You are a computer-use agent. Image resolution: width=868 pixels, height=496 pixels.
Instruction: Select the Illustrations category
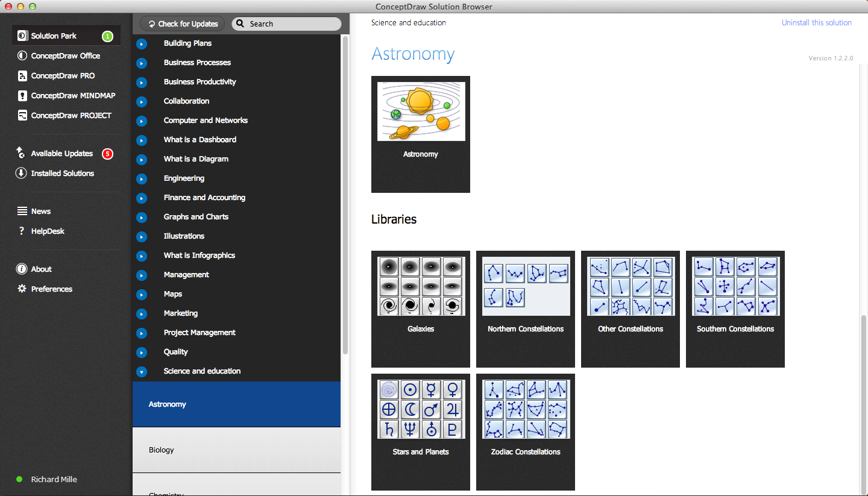pos(184,236)
